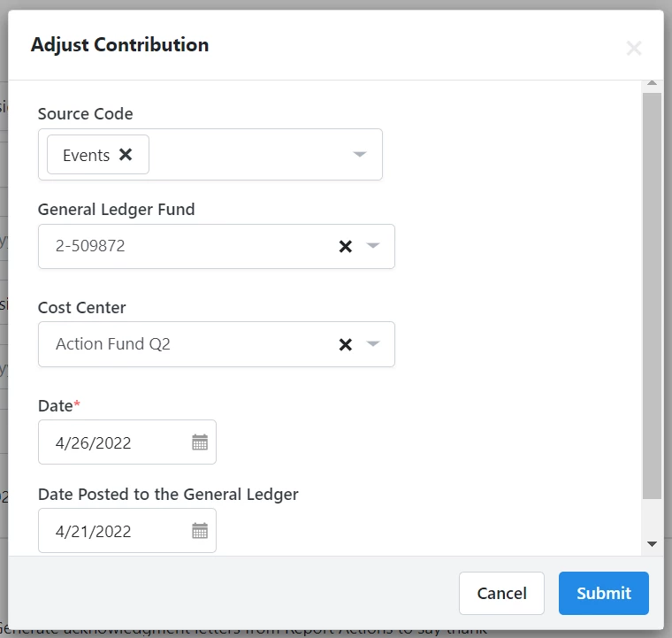Click the 2-509872 fund value text
The width and height of the screenshot is (672, 638).
pyautogui.click(x=90, y=246)
